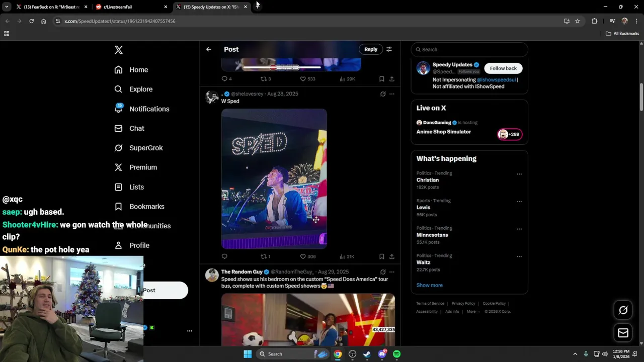Open Chat in X sidebar
Screen dimensions: 644x362
click(x=129, y=128)
